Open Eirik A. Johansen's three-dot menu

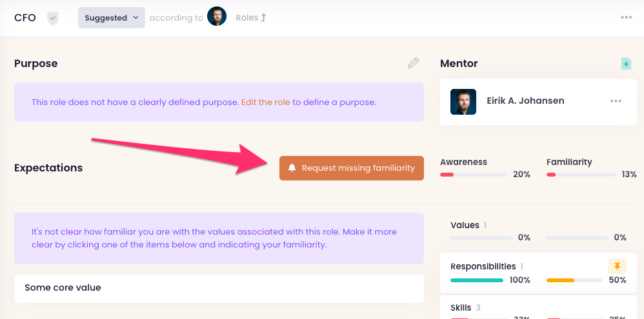[x=616, y=101]
